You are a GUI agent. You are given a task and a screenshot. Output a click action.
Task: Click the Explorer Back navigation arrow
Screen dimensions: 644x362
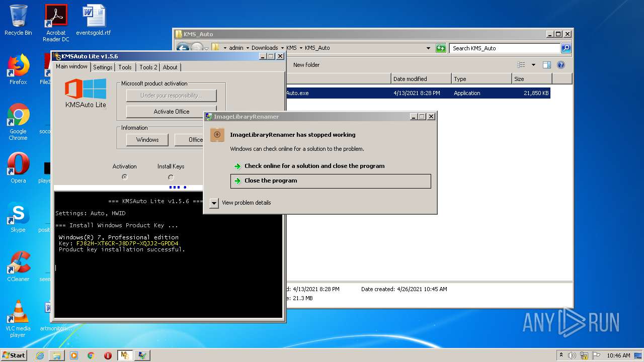pos(182,48)
